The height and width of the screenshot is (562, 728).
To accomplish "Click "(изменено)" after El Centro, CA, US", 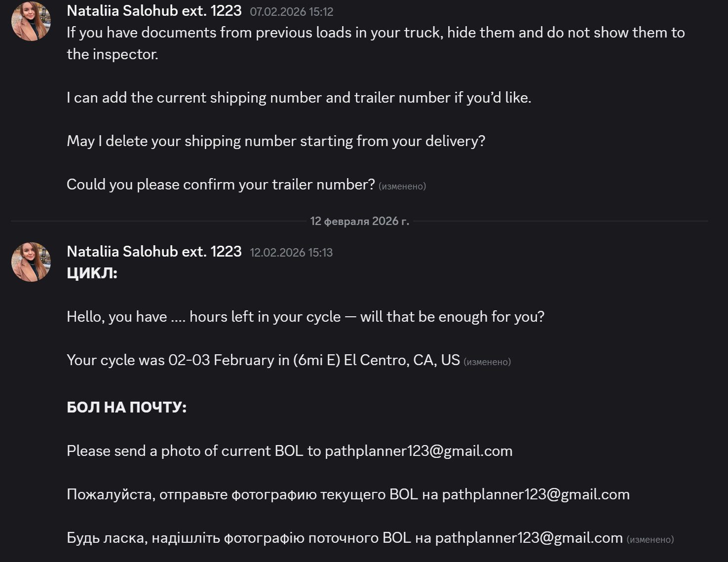I will coord(487,362).
